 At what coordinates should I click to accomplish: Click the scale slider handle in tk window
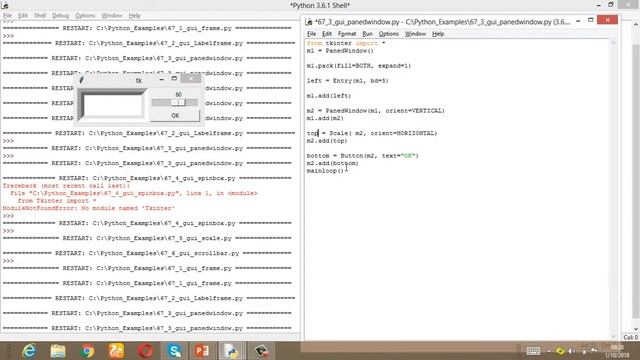tap(178, 102)
